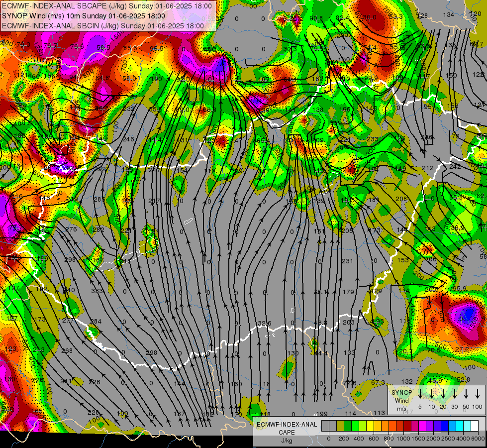Click the 800 tick label in CAPE legend
Screen dimensions: 487x448
point(389,439)
